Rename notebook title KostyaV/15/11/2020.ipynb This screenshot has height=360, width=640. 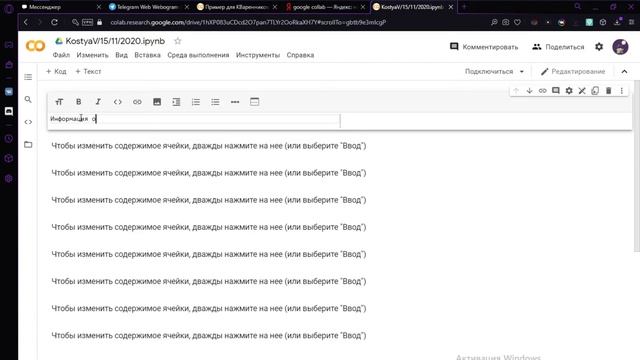(115, 41)
